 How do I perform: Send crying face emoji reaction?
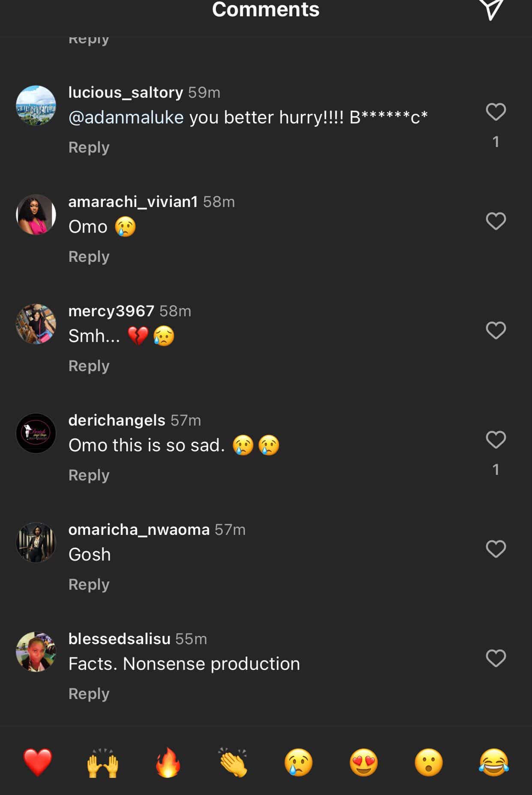point(299,762)
